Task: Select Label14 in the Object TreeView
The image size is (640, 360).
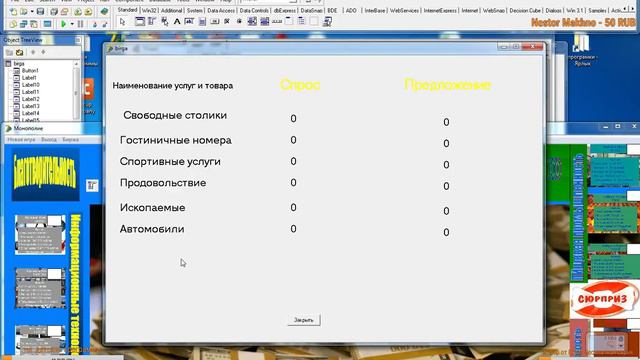Action: tap(31, 113)
